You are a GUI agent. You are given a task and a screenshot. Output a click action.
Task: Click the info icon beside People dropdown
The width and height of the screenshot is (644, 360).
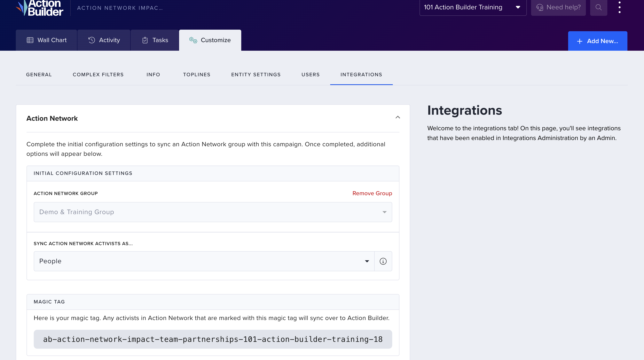coord(383,261)
